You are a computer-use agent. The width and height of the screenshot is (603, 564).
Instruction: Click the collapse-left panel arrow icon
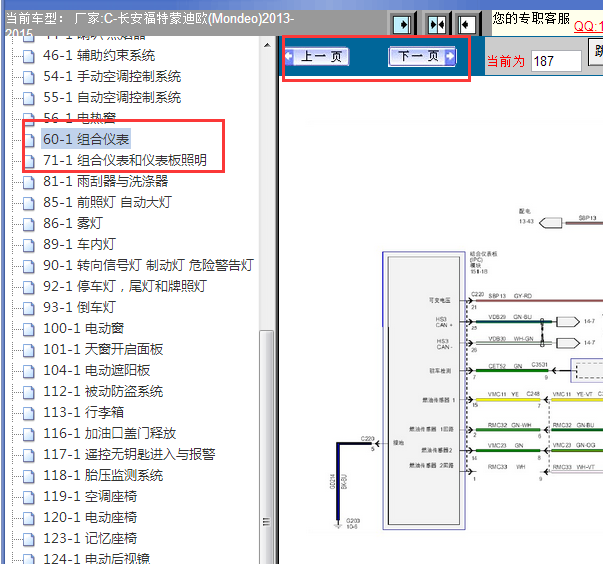[x=467, y=25]
